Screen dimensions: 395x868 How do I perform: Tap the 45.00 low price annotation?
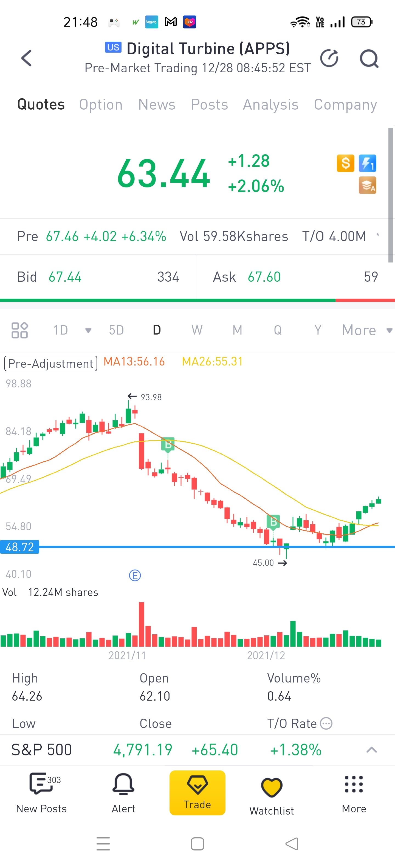263,563
